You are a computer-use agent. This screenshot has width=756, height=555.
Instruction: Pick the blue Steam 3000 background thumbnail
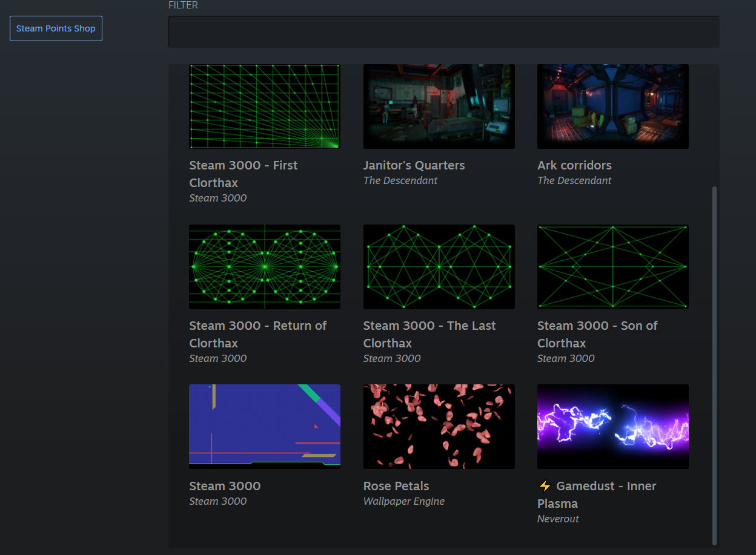pyautogui.click(x=265, y=427)
